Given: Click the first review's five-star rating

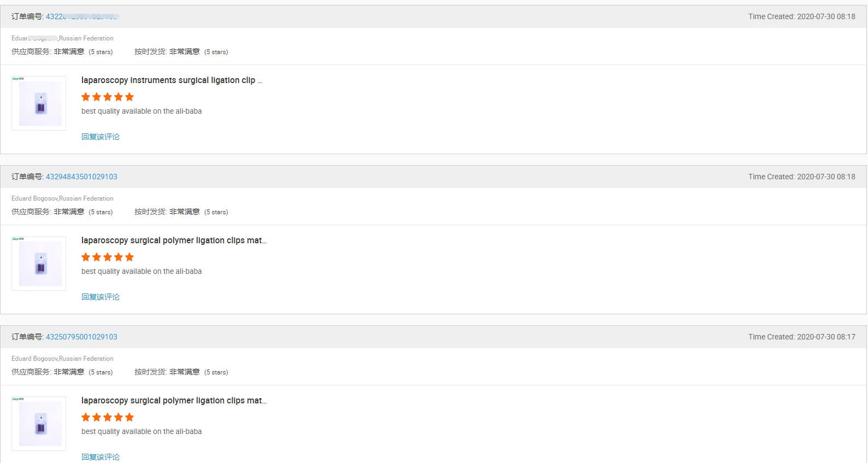Looking at the screenshot, I should coord(108,97).
